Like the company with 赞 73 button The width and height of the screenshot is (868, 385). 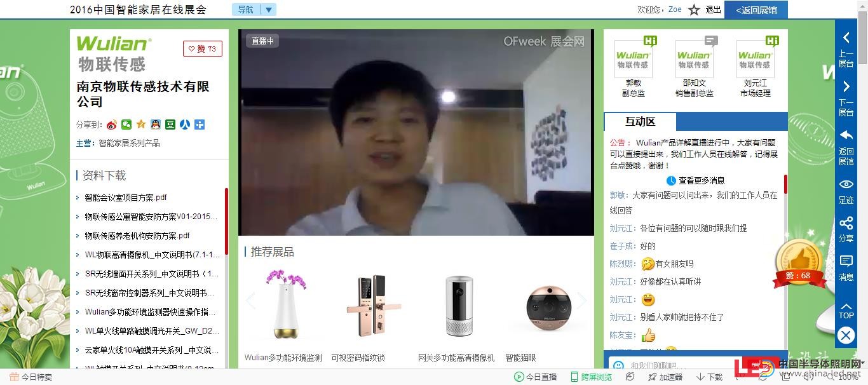[x=203, y=49]
